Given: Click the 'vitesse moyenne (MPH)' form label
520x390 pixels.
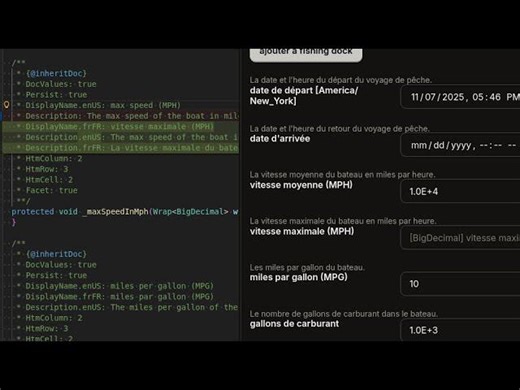Looking at the screenshot, I should 301,185.
